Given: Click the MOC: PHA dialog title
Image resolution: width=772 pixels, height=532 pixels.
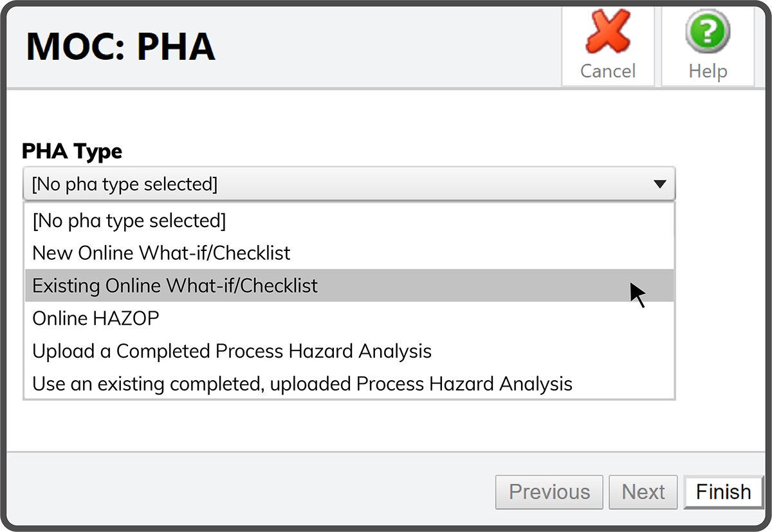Looking at the screenshot, I should [x=121, y=46].
